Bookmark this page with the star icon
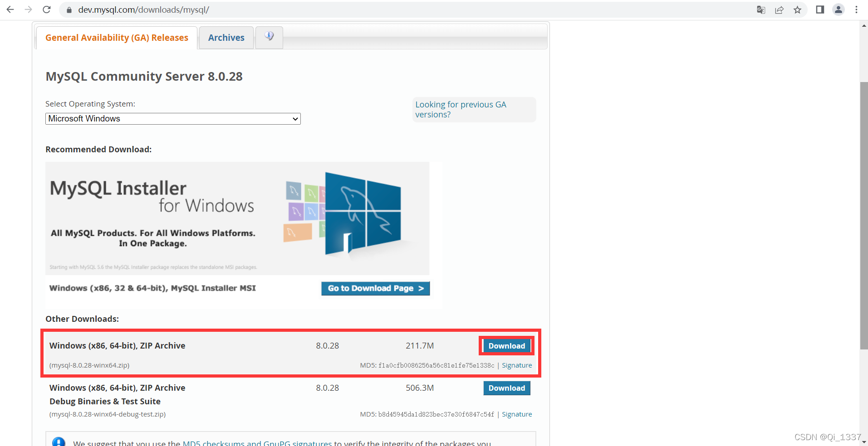The image size is (868, 446). 797,10
